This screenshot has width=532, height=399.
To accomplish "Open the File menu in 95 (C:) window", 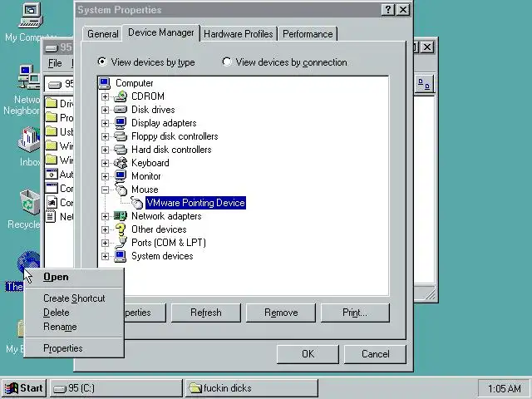I will pos(55,63).
